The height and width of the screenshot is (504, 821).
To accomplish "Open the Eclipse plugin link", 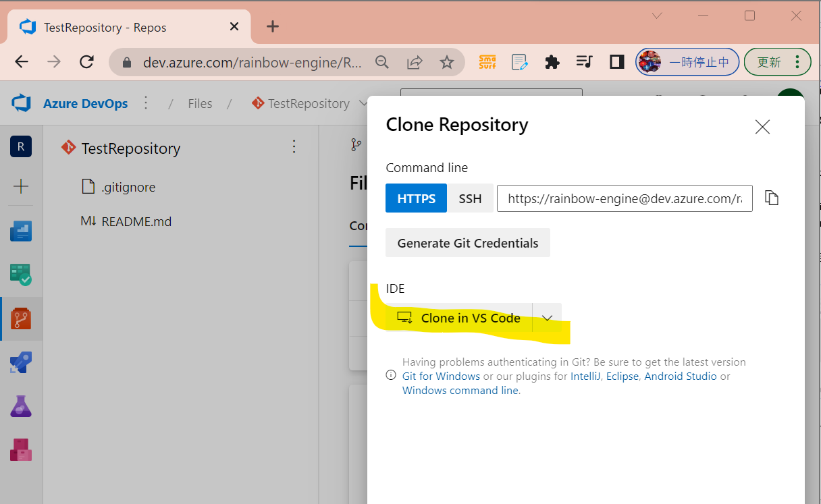I will (623, 376).
